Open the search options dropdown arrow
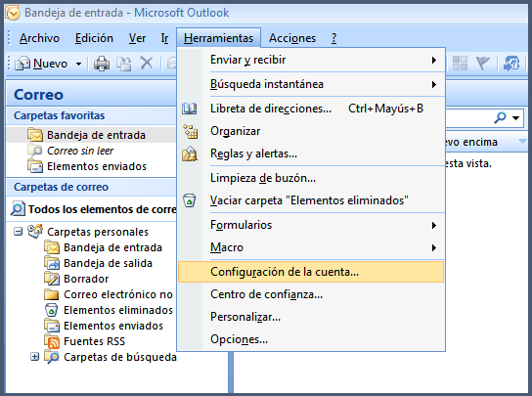Screen dimensions: 532x396 click(516, 118)
